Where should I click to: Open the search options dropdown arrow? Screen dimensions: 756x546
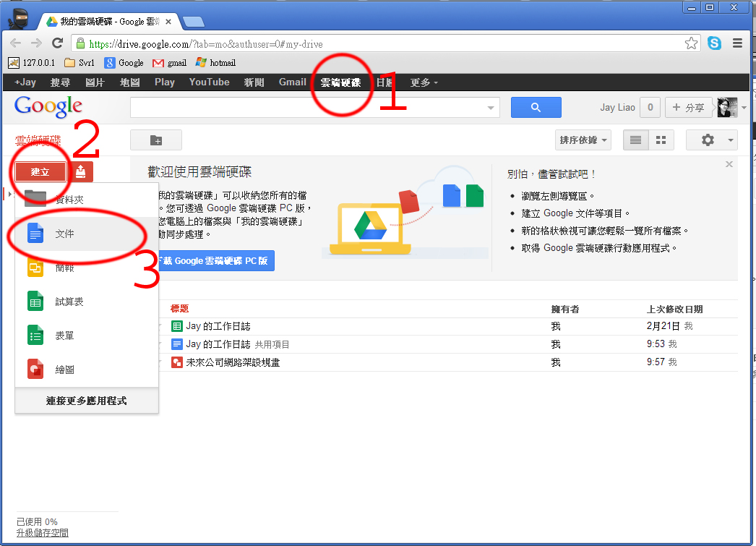tap(490, 108)
